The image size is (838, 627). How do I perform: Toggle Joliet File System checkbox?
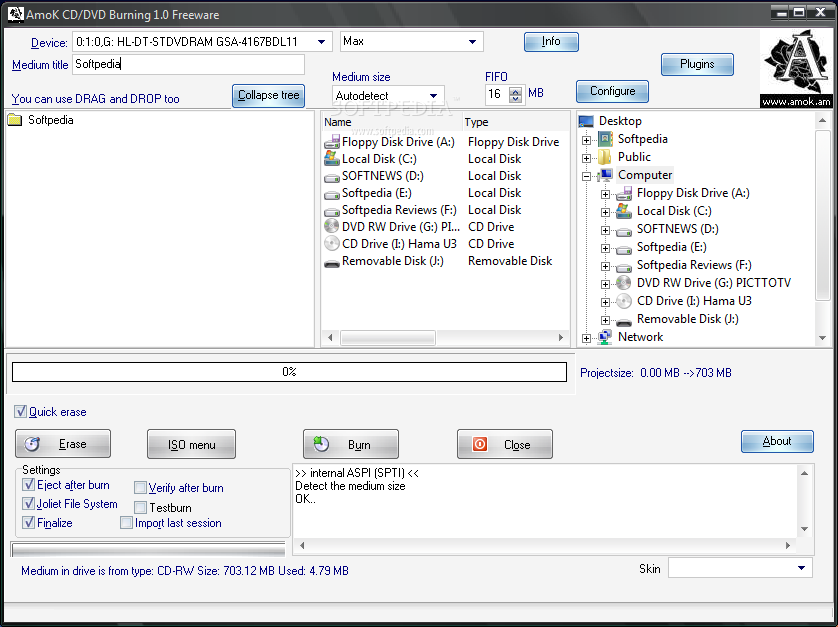point(28,504)
